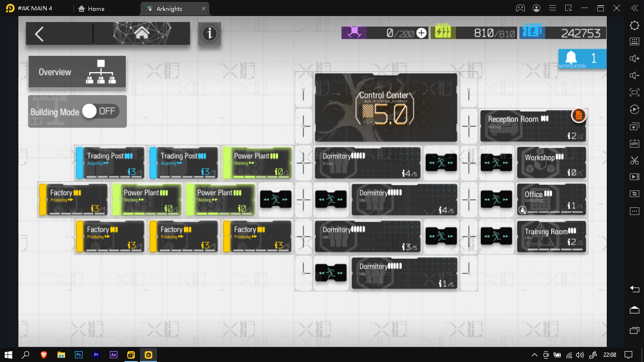Open the Training Room
This screenshot has width=644, height=362.
coord(552,236)
